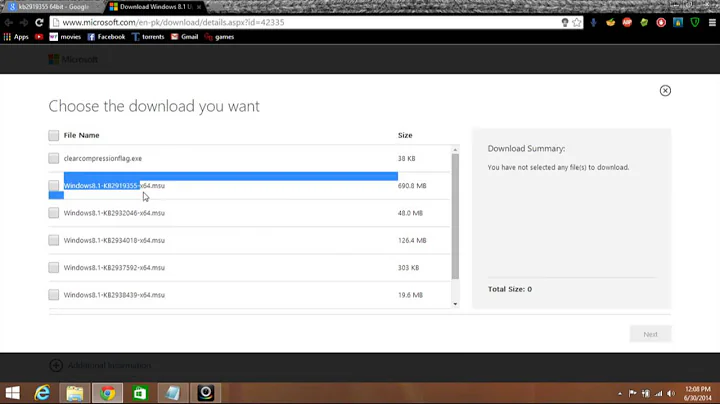Click the clearcompressionflag.exe file name
720x404 pixels.
(x=103, y=158)
